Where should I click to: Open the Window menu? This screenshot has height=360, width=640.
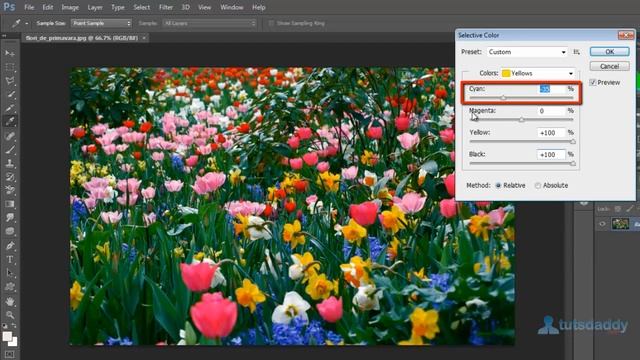[231, 7]
